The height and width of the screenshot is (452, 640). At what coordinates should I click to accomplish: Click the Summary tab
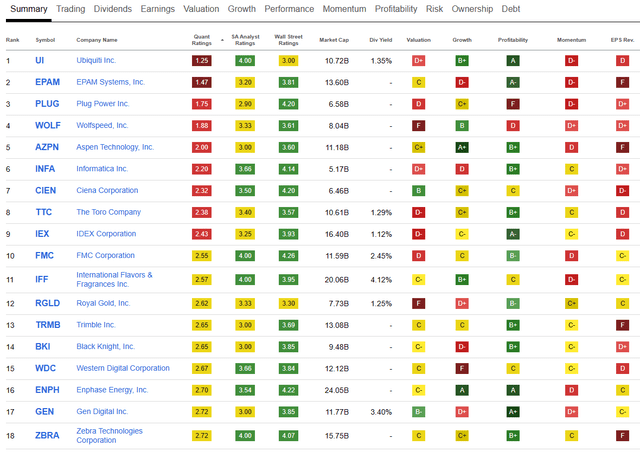[29, 9]
